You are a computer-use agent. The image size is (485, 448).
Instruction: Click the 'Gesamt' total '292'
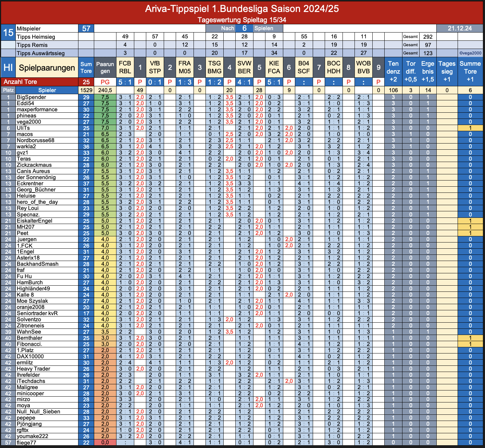click(x=428, y=37)
